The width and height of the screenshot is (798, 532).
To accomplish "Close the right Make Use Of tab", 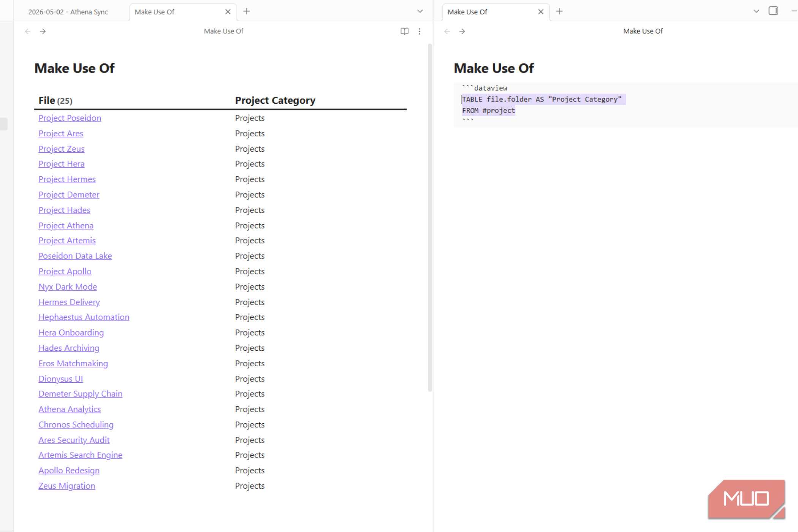I will pos(541,12).
